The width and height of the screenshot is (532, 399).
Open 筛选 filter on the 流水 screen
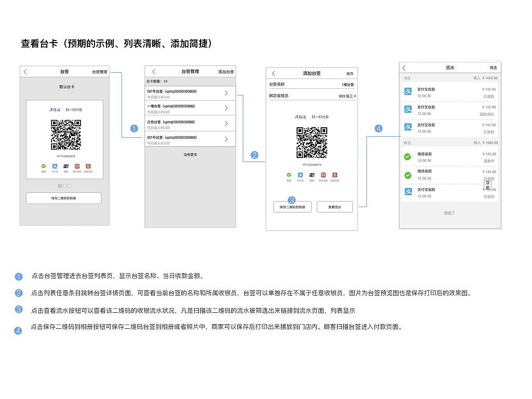[493, 68]
